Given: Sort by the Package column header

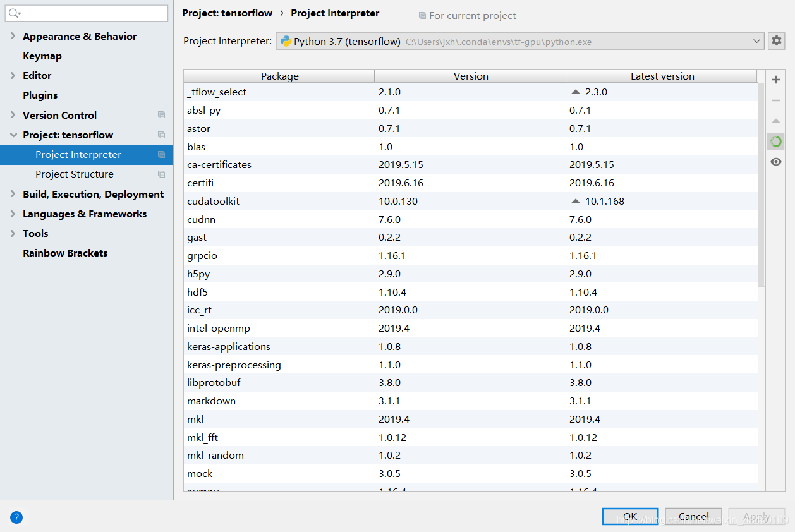Looking at the screenshot, I should [x=279, y=76].
